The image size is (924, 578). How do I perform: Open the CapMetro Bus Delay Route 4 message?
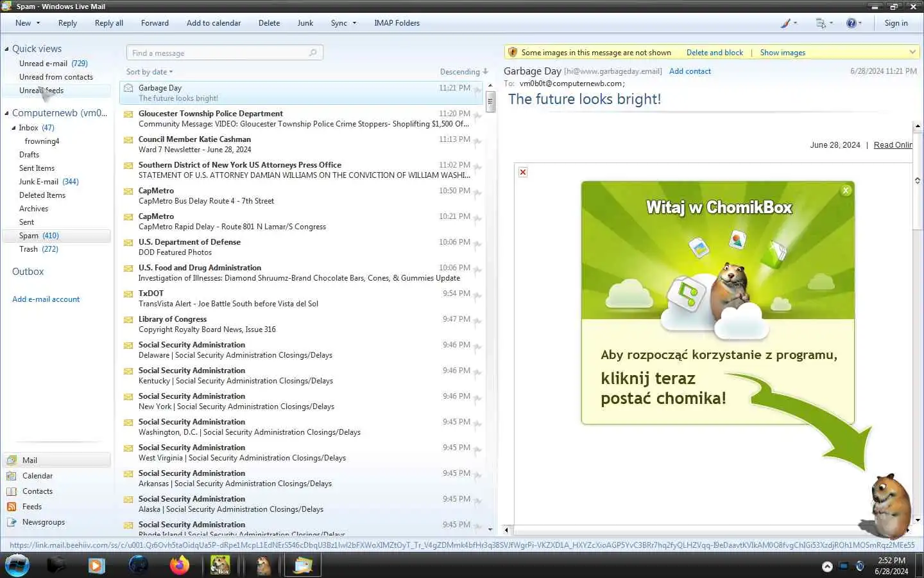click(302, 196)
